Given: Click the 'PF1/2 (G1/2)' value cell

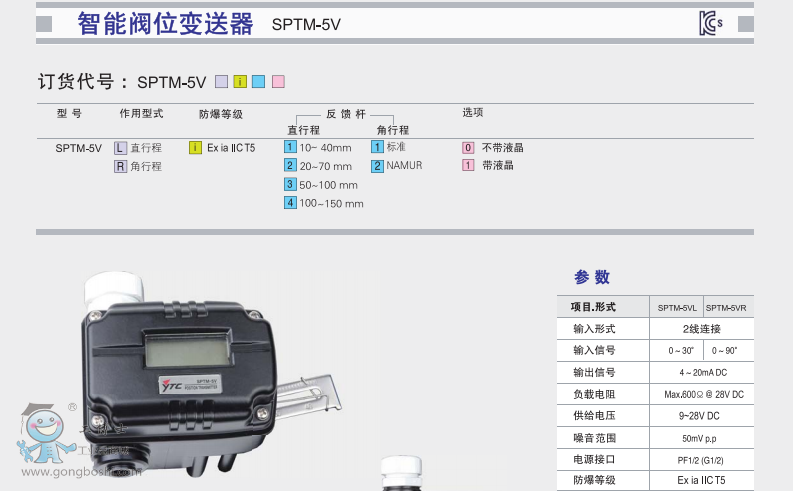Looking at the screenshot, I should click(x=701, y=460).
